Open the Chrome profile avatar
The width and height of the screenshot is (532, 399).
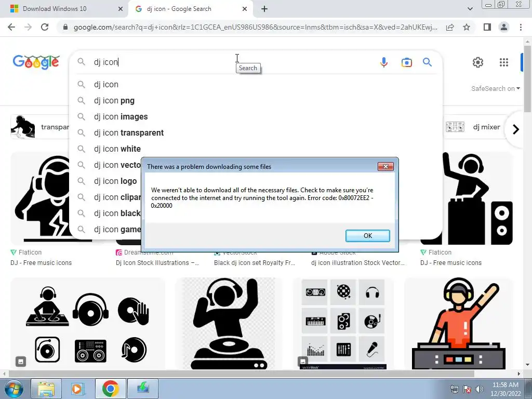pos(504,27)
